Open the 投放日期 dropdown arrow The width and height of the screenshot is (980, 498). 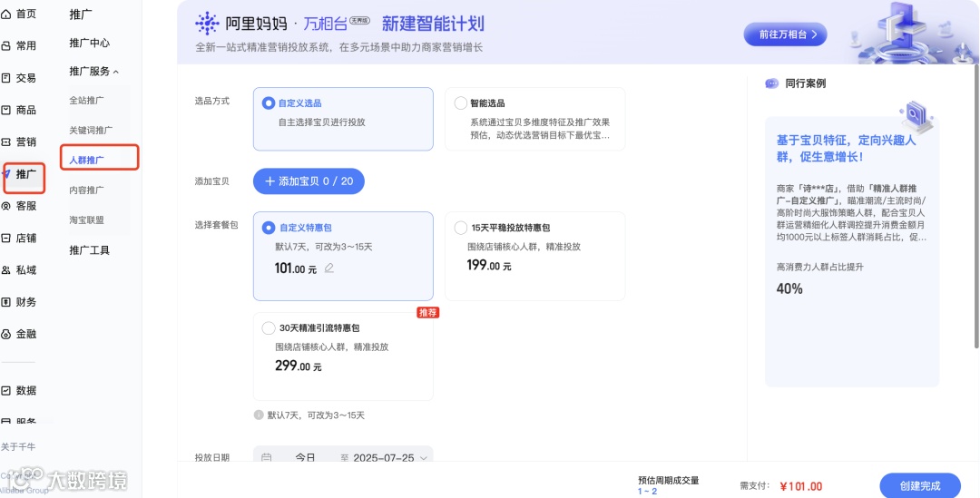424,458
